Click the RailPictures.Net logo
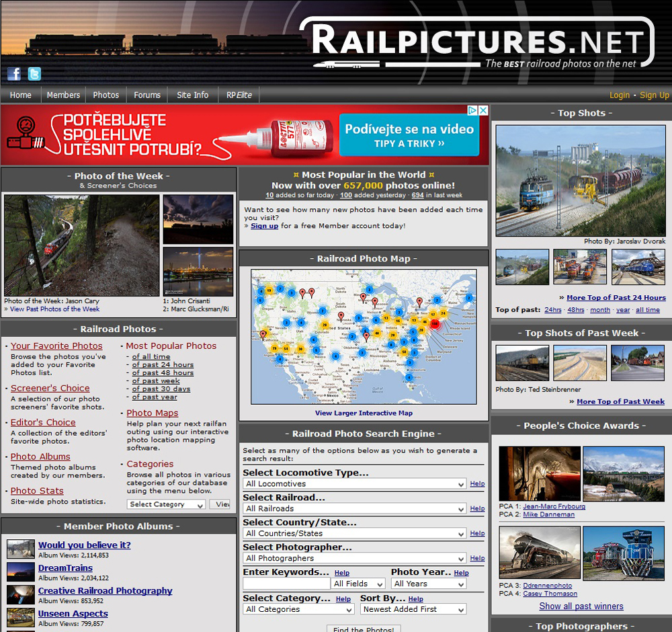This screenshot has width=672, height=632. [x=476, y=44]
